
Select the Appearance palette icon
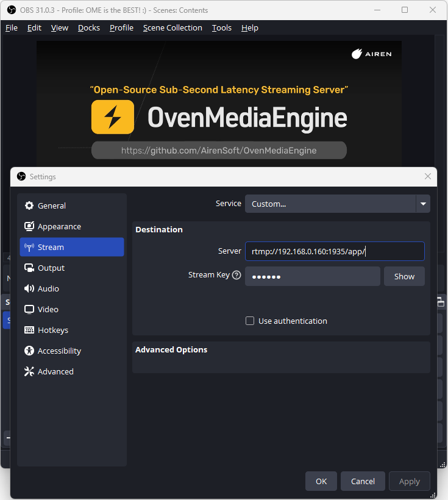[29, 227]
